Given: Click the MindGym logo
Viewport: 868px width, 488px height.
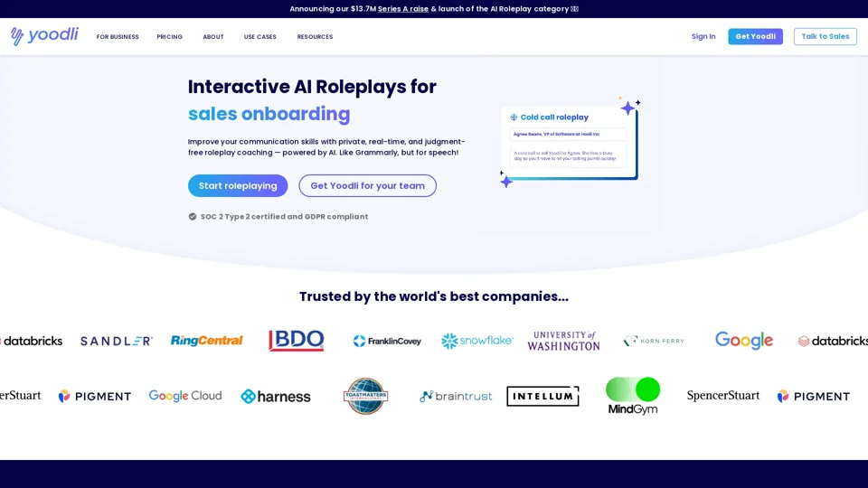Looking at the screenshot, I should (633, 396).
